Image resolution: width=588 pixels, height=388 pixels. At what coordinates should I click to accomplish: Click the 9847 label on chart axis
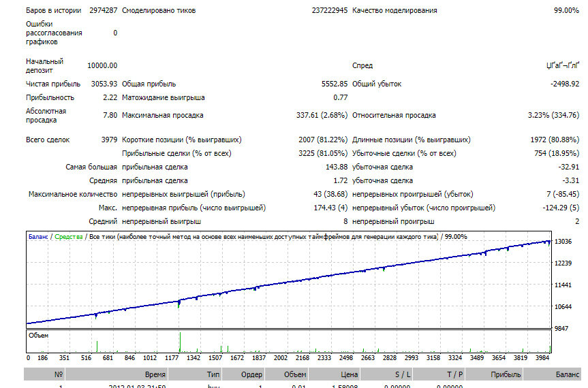(x=561, y=329)
